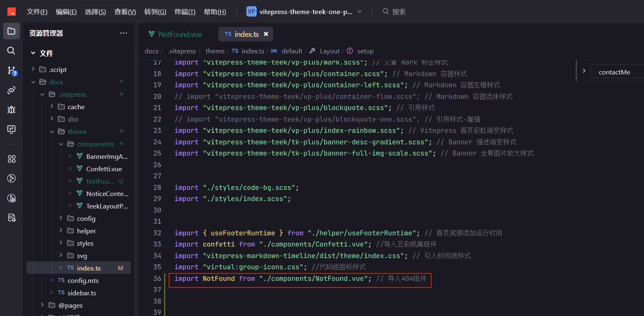The height and width of the screenshot is (316, 644).
Task: Open the Search view in activity bar
Action: tap(12, 50)
